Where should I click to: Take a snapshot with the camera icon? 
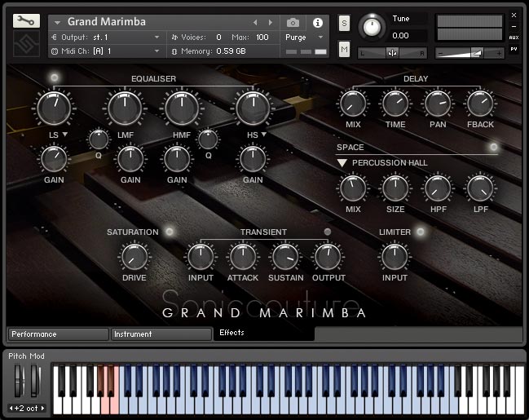pos(293,23)
